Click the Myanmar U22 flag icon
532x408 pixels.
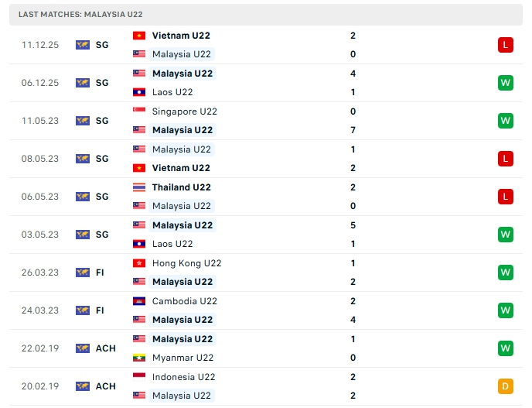tap(139, 358)
